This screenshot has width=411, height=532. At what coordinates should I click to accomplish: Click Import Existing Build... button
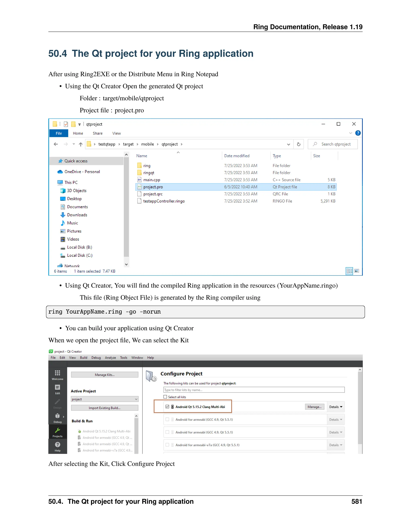point(105,408)
